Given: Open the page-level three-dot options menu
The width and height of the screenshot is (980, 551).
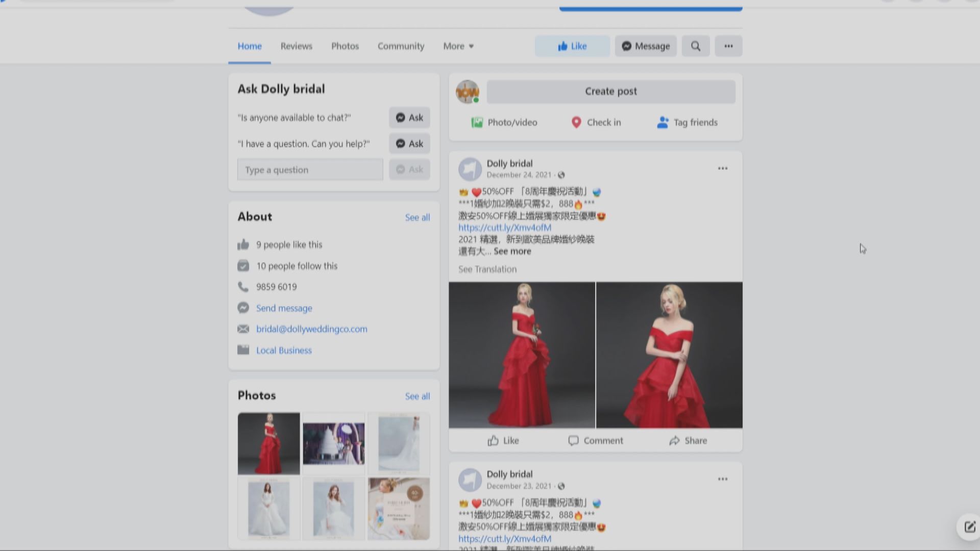Looking at the screenshot, I should [x=728, y=46].
